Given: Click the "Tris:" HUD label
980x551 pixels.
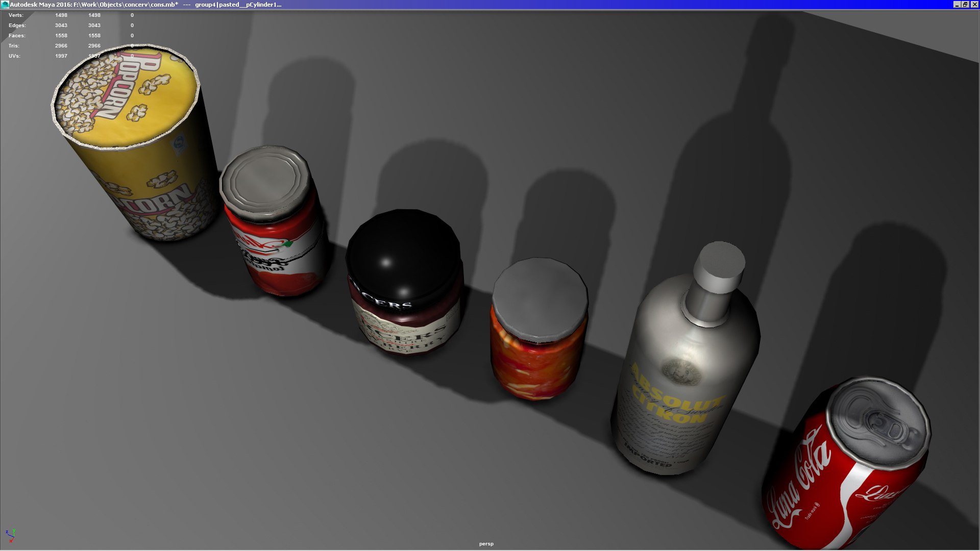Looking at the screenshot, I should point(14,46).
